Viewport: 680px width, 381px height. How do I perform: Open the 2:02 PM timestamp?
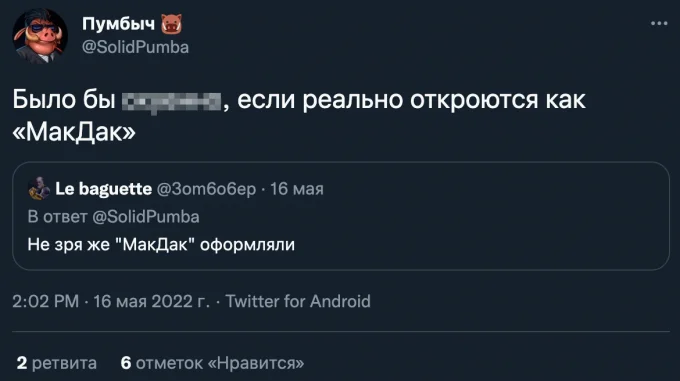tap(46, 301)
